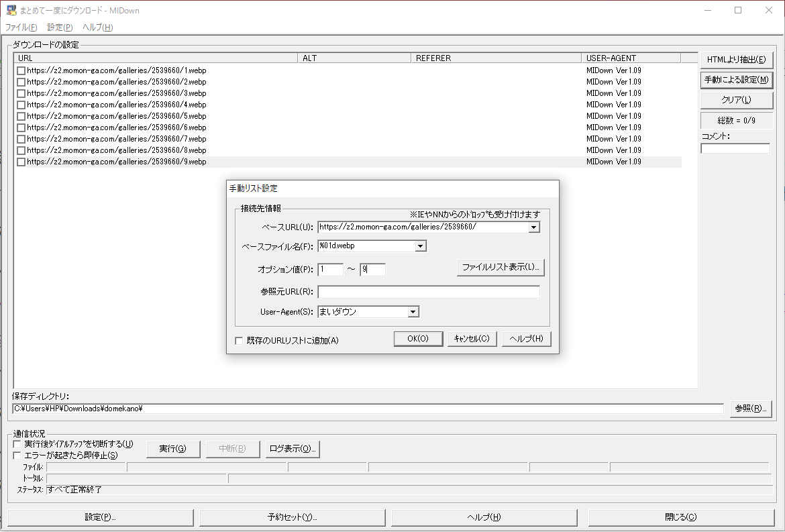The image size is (785, 532).
Task: Click status text すべて正常終了
Action: (x=74, y=490)
